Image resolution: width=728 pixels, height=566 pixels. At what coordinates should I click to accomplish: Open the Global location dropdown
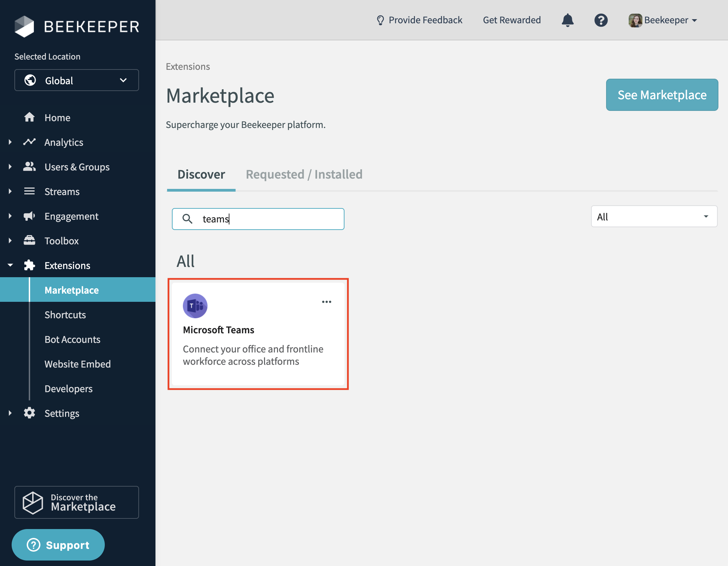point(77,80)
